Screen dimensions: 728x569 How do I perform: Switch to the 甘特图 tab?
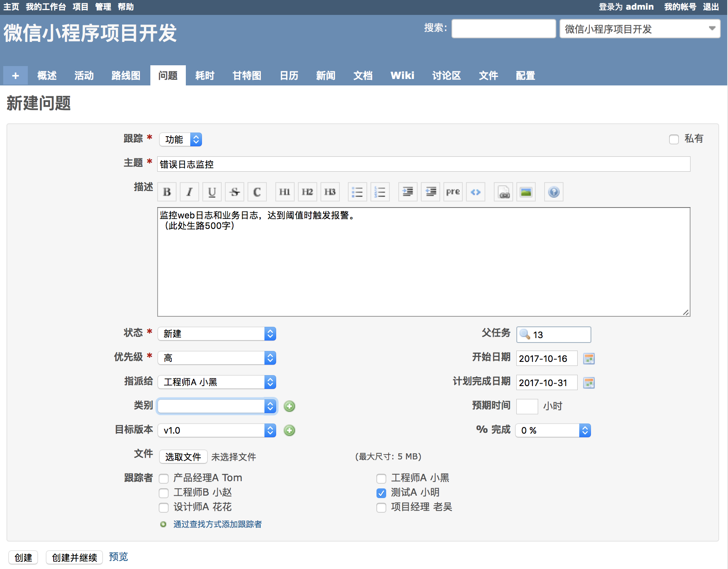click(x=247, y=76)
